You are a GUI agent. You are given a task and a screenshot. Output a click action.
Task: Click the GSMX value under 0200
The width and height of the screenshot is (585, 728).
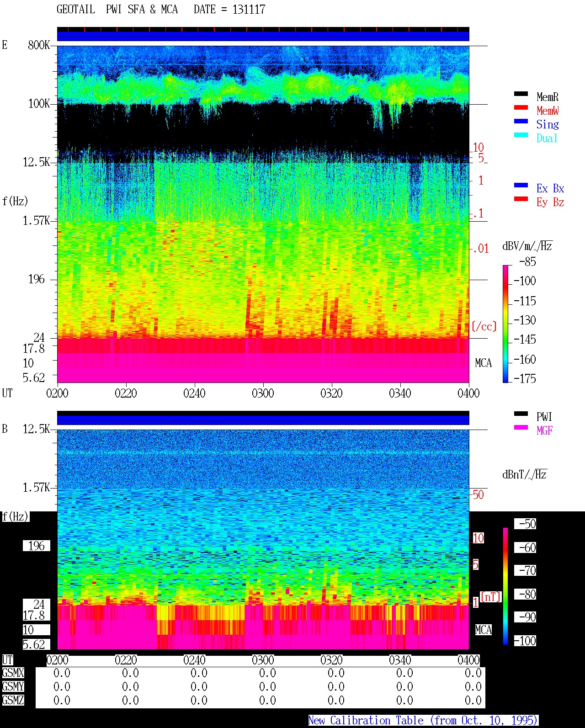62,673
